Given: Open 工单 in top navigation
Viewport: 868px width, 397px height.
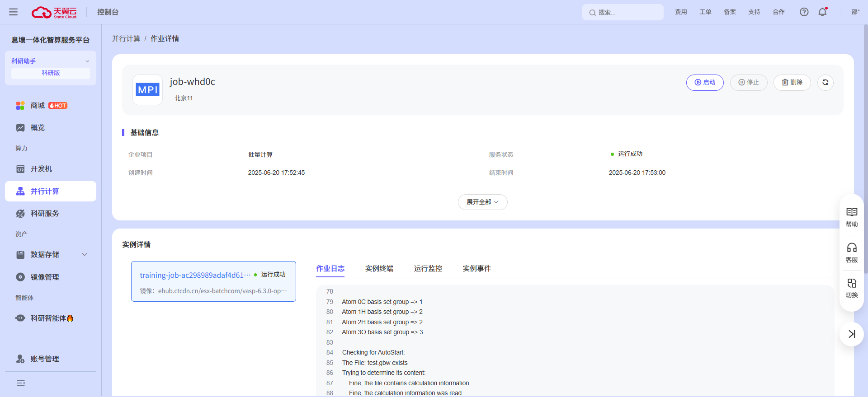Looking at the screenshot, I should click(x=705, y=12).
